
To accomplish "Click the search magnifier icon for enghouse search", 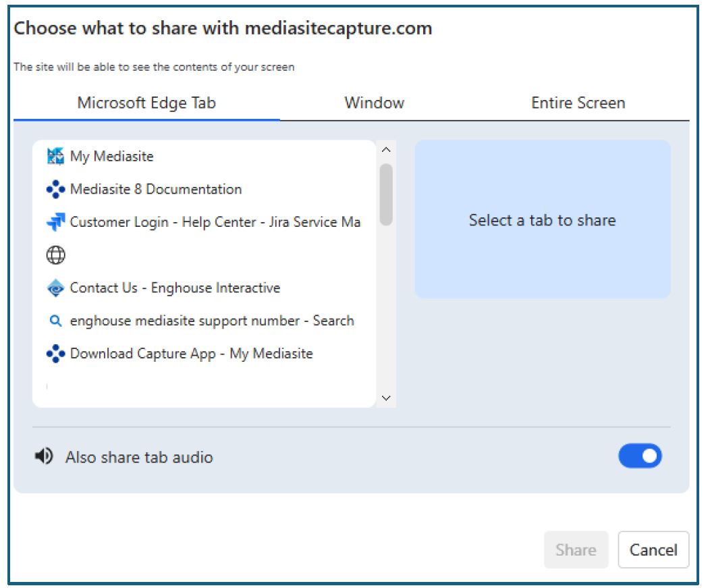I will 55,321.
